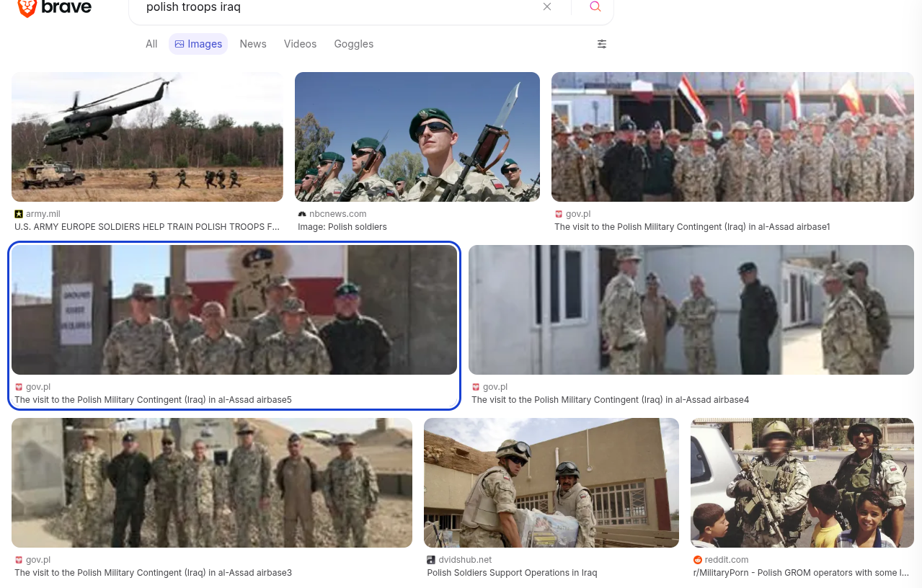This screenshot has height=588, width=922.
Task: Open the al-Assad airbase5 image thumbnail
Action: 234,310
